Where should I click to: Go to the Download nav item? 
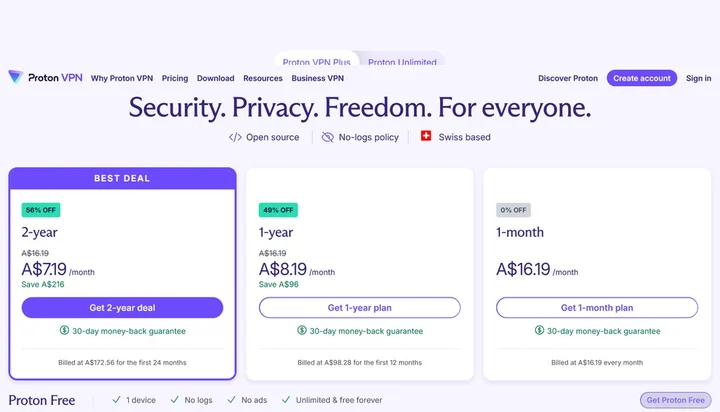click(215, 78)
